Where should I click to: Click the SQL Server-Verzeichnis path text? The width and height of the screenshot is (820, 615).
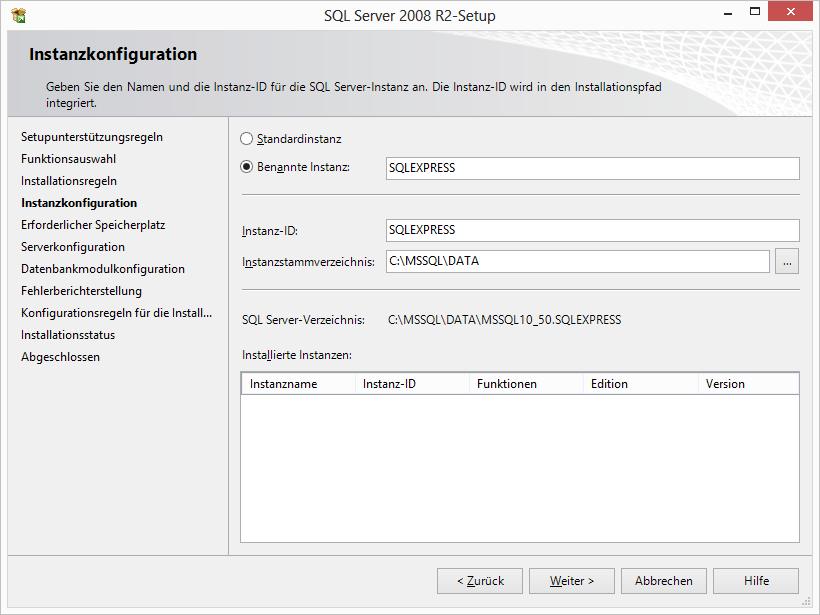click(x=505, y=320)
